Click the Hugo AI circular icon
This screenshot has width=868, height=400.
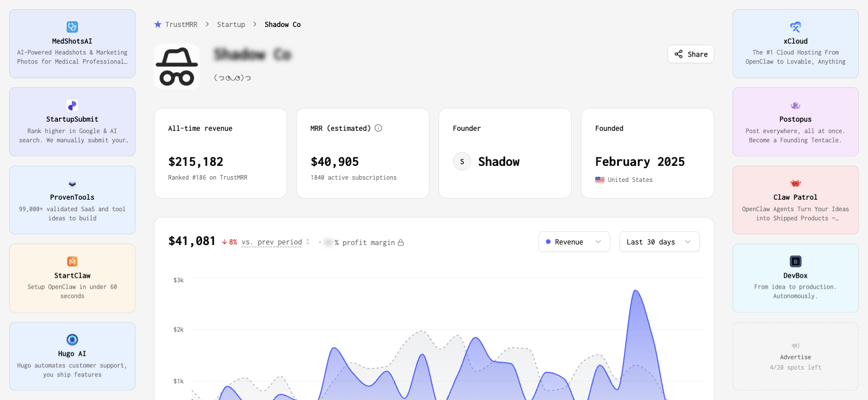pos(72,340)
